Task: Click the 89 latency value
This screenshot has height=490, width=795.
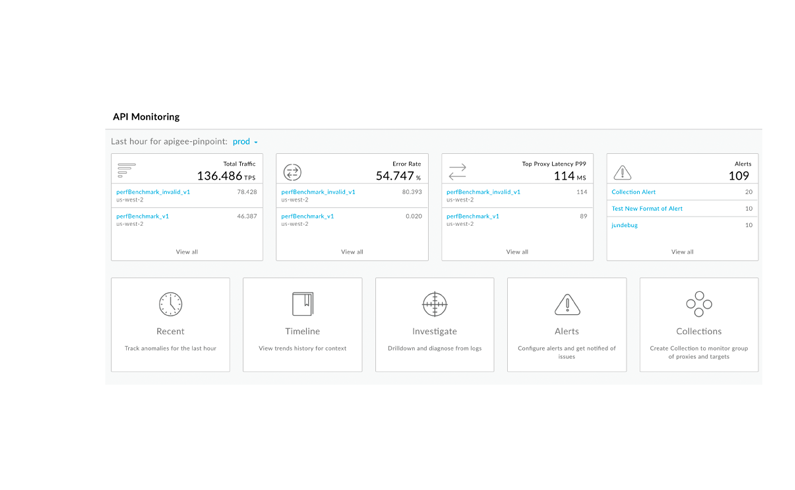Action: click(584, 216)
